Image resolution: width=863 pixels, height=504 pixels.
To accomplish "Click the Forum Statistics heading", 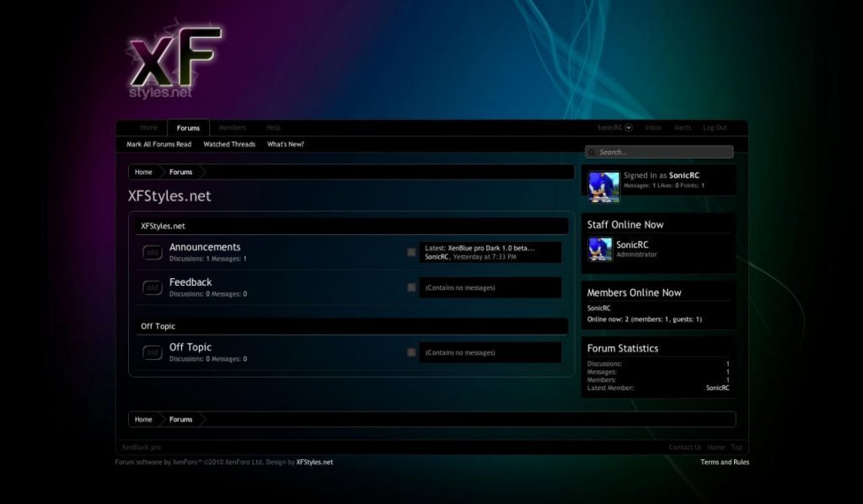I will (623, 348).
